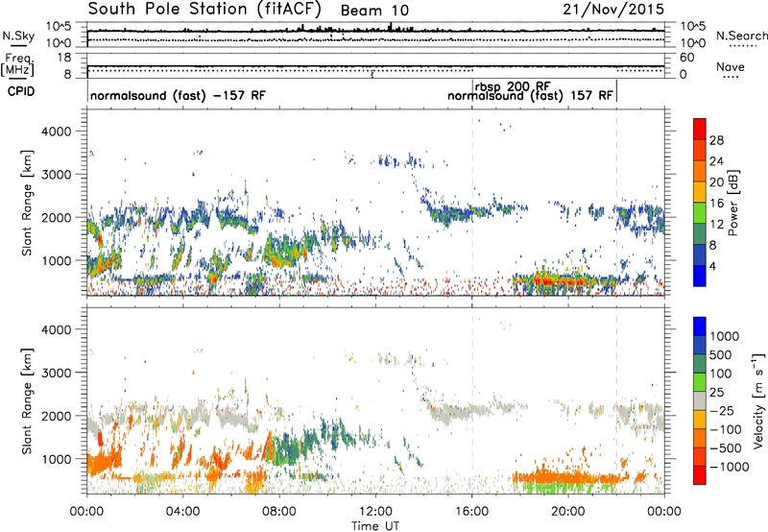768x532 pixels.
Task: Click the blue bottom segment of Power colorbar
Action: (x=700, y=276)
